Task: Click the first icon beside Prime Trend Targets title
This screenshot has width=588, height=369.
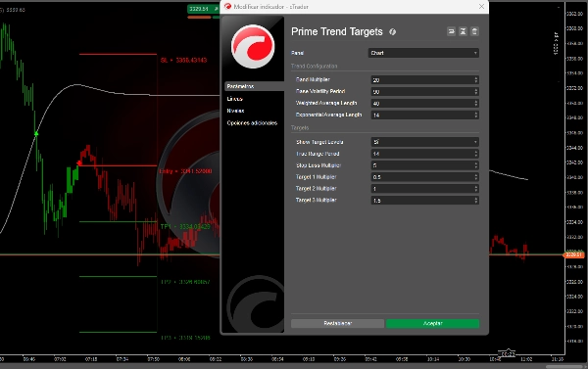Action: pos(451,31)
